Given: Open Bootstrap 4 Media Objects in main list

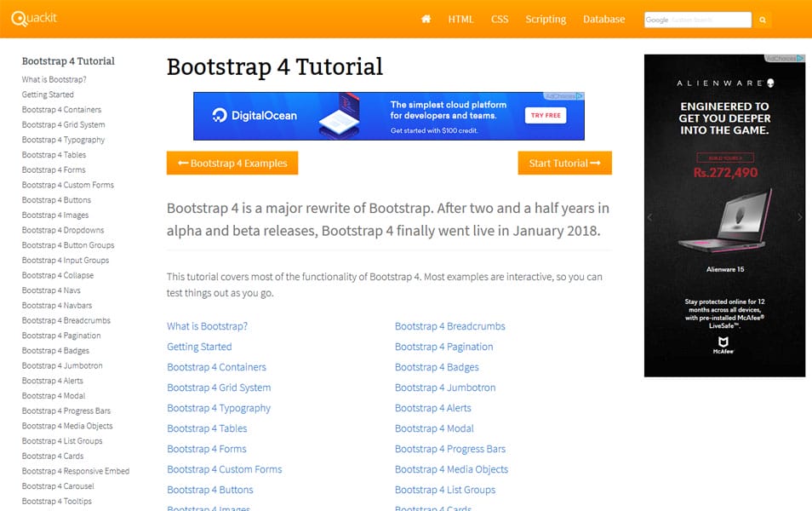Looking at the screenshot, I should (x=452, y=469).
